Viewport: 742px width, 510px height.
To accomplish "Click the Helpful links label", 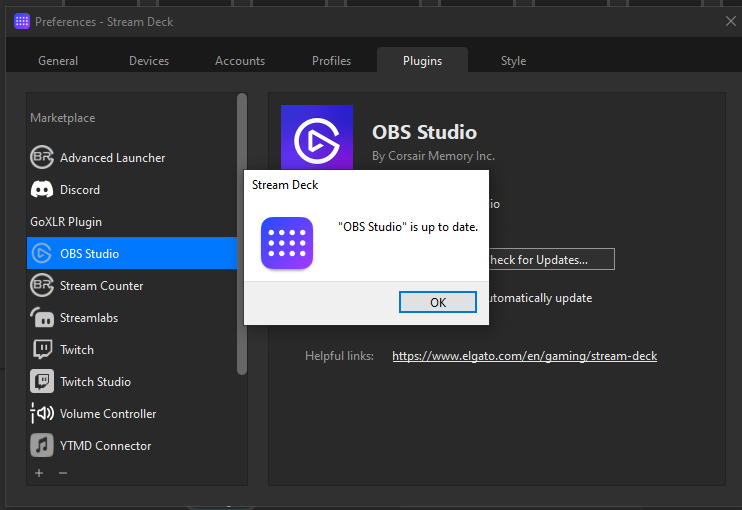I will pyautogui.click(x=339, y=356).
